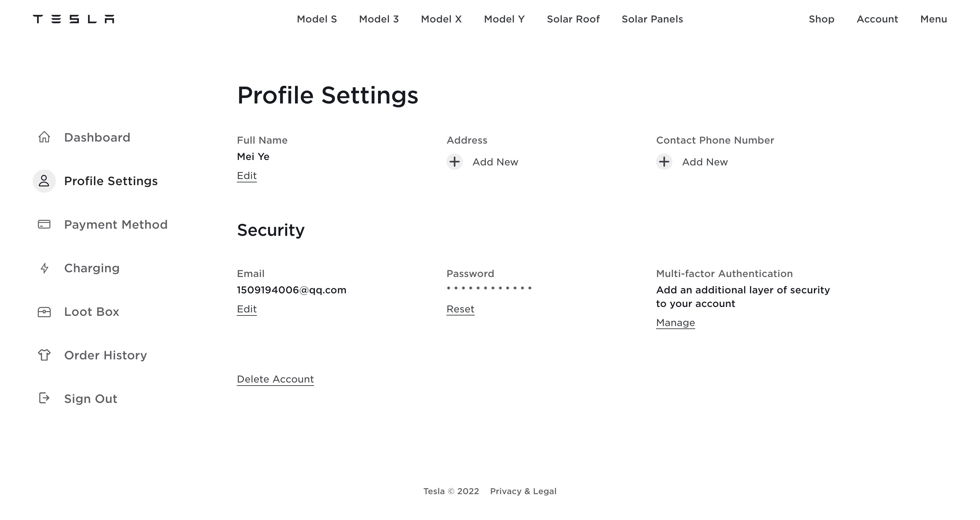Click the Tesla logo
Screen dimensions: 980x520
[73, 19]
